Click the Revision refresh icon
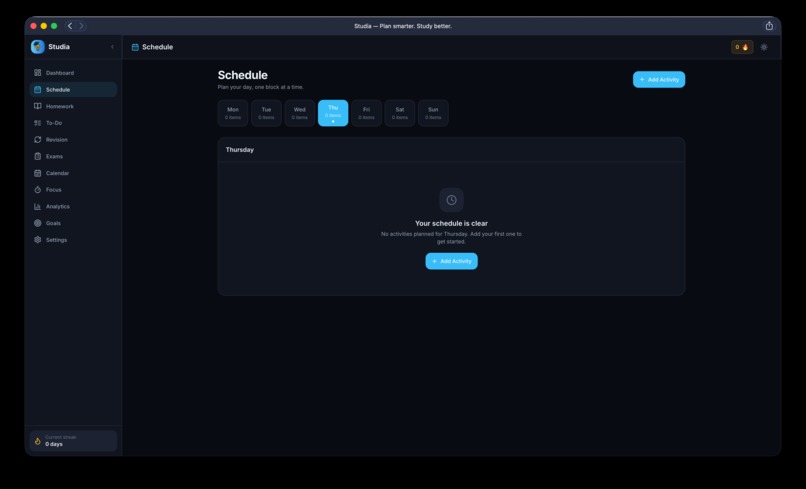 point(38,139)
